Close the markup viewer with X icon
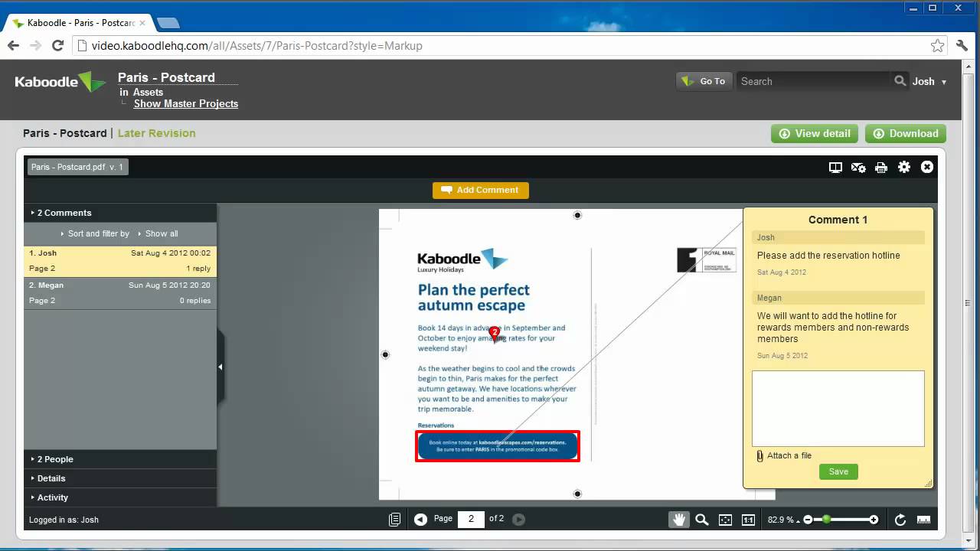980x551 pixels. click(927, 167)
